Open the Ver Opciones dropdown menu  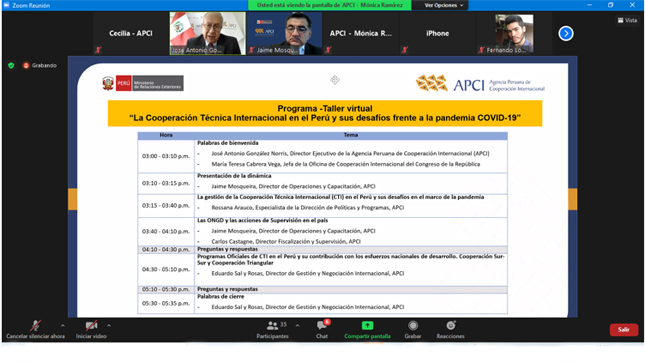tap(443, 5)
